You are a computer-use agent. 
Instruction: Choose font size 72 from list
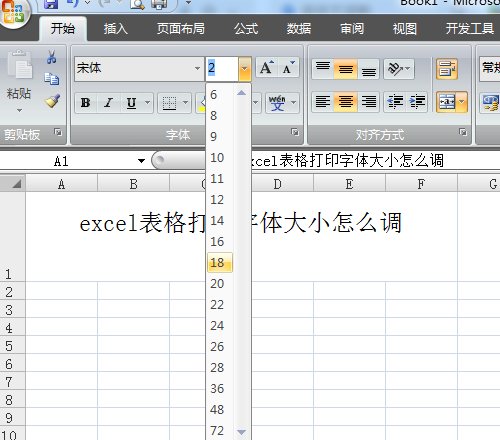pos(220,431)
